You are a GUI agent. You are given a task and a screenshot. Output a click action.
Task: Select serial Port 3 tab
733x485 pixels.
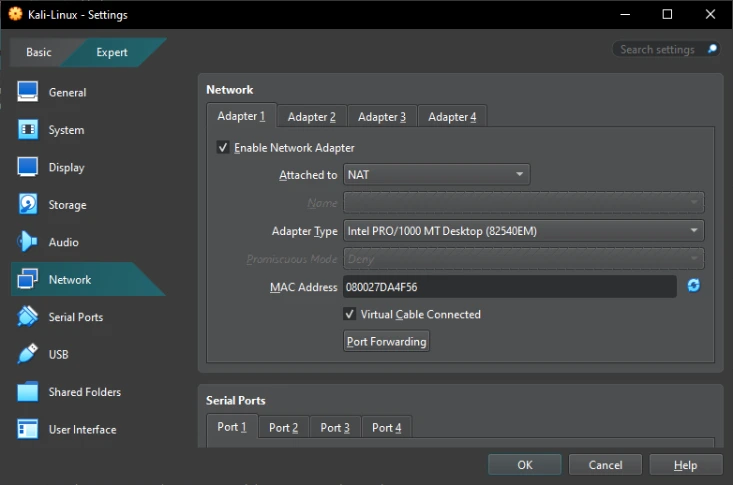pyautogui.click(x=335, y=427)
